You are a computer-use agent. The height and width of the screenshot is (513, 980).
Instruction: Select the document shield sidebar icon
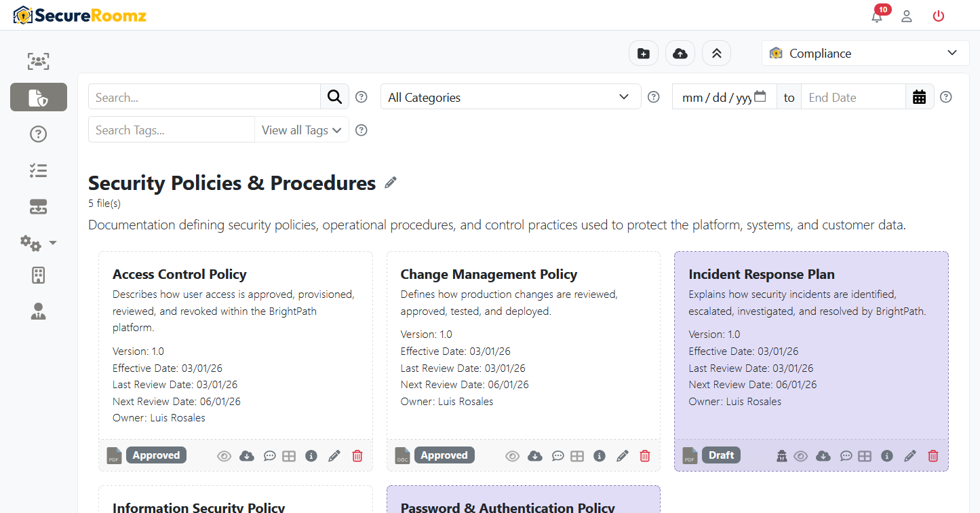(39, 97)
